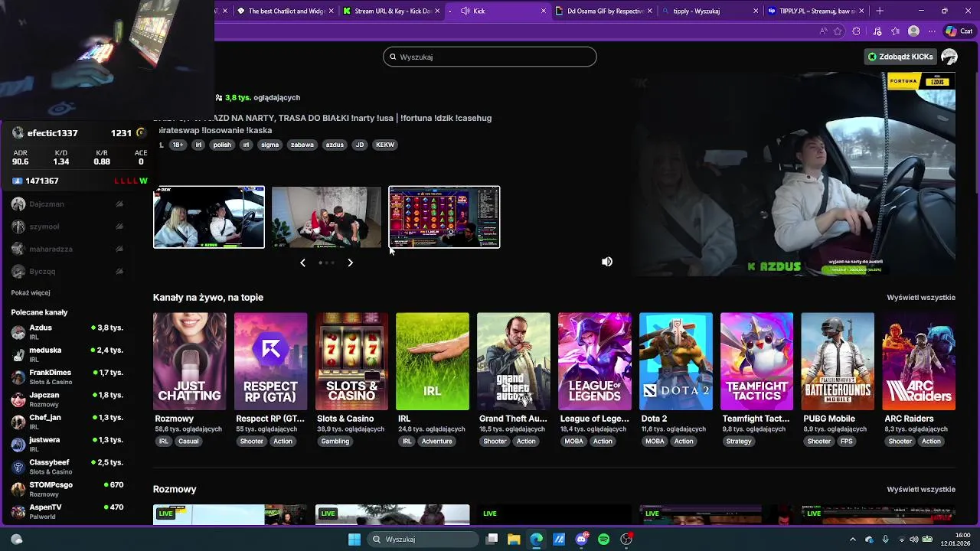Click the Zdobądź KICKs button
Screen dimensions: 980x551
[x=900, y=57]
